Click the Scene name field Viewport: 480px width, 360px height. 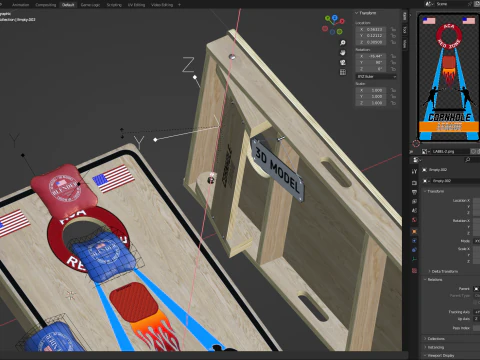click(451, 4)
